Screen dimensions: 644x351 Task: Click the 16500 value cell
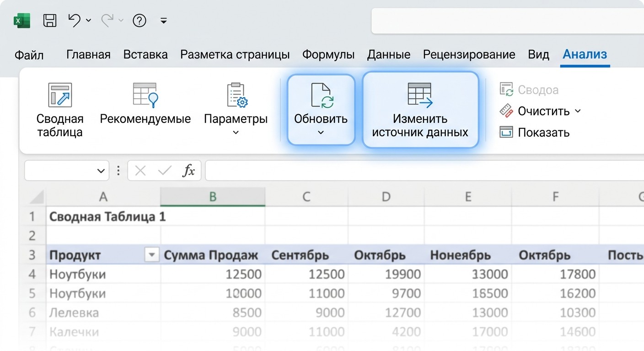tap(468, 293)
